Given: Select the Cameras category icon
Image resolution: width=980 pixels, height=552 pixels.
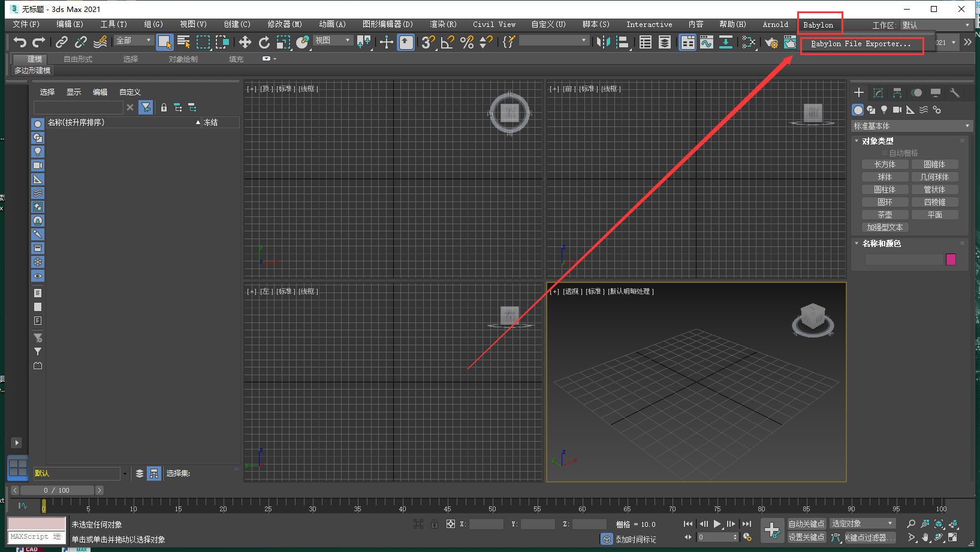Looking at the screenshot, I should (x=897, y=110).
